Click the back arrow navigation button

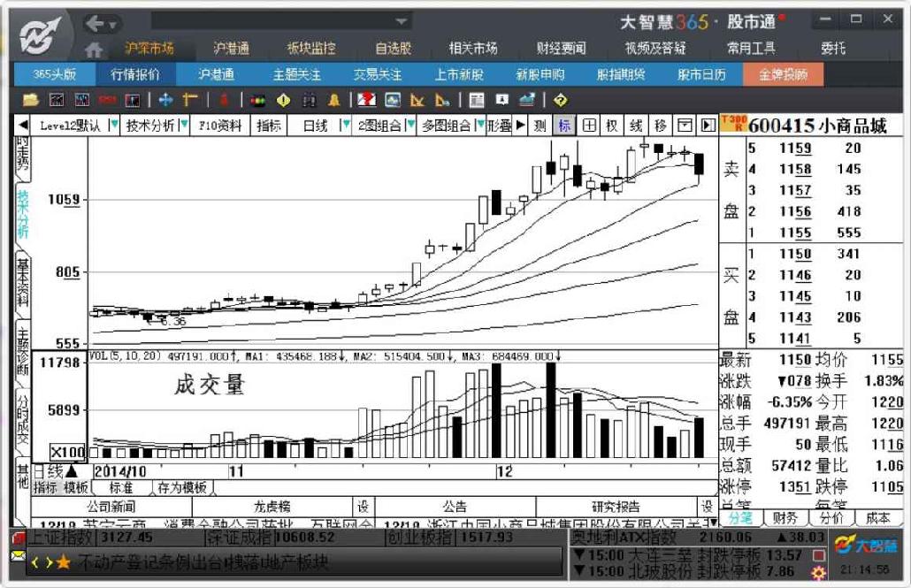[96, 24]
